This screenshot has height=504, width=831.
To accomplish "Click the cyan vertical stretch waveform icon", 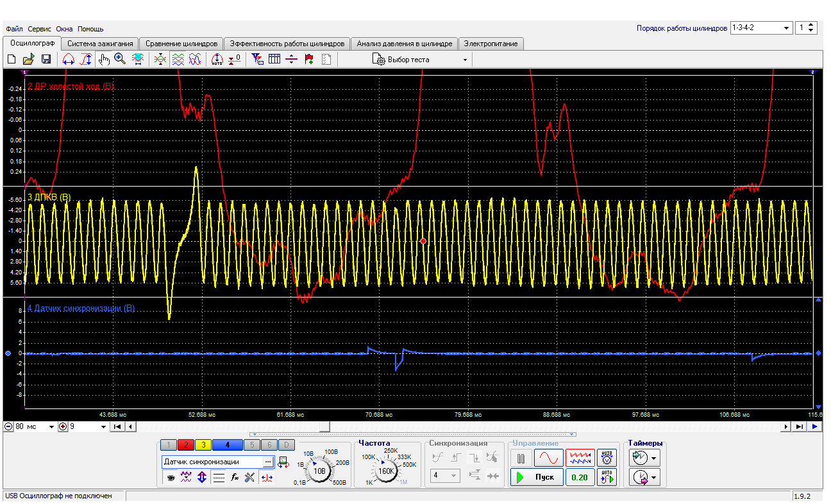I will pos(138,60).
